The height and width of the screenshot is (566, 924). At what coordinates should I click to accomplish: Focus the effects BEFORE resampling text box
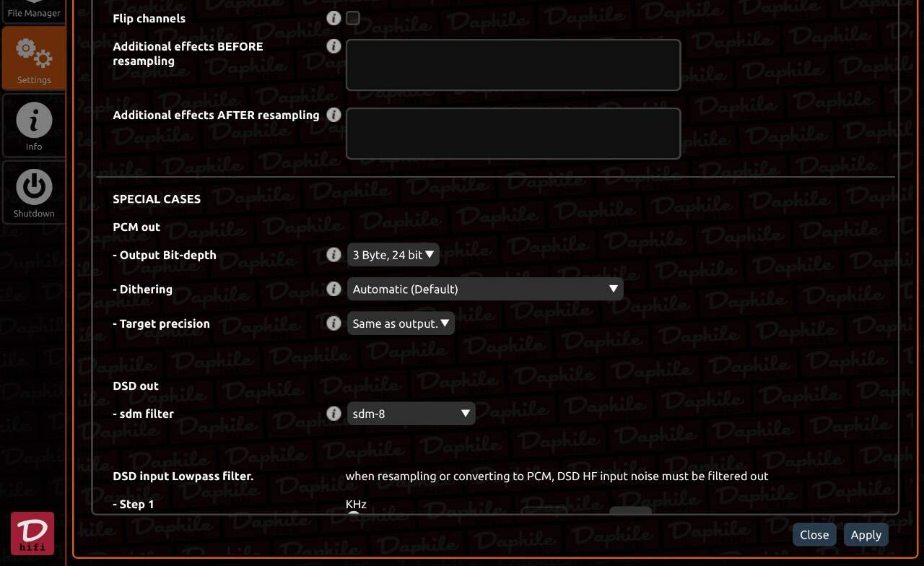tap(513, 65)
